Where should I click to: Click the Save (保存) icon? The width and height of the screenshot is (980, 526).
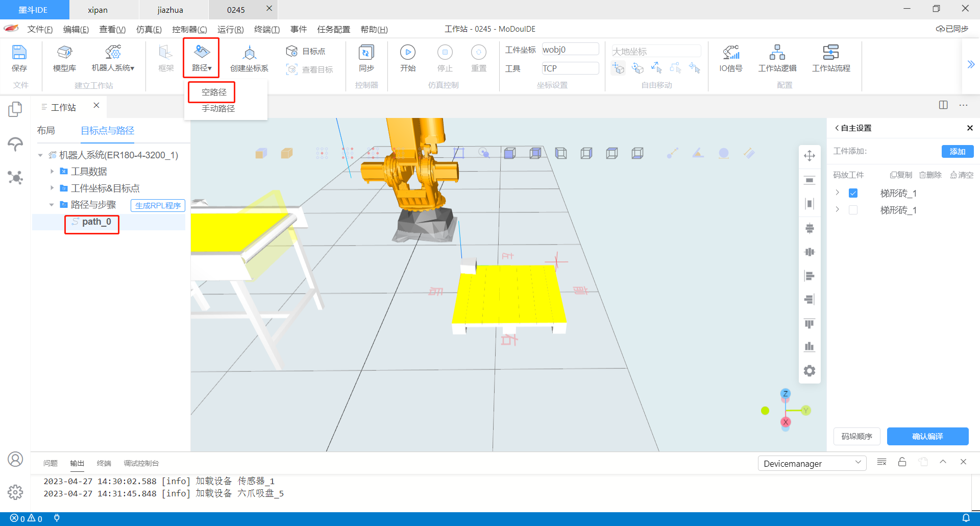(x=19, y=53)
